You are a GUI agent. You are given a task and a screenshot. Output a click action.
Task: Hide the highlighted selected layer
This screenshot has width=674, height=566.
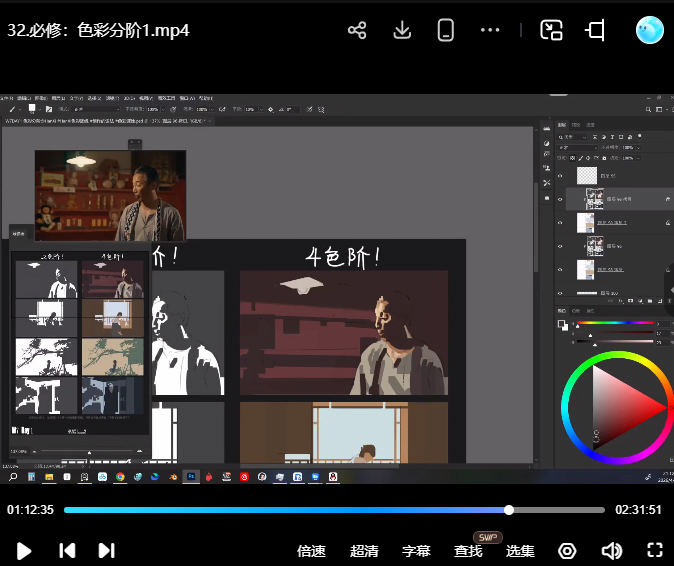point(560,199)
